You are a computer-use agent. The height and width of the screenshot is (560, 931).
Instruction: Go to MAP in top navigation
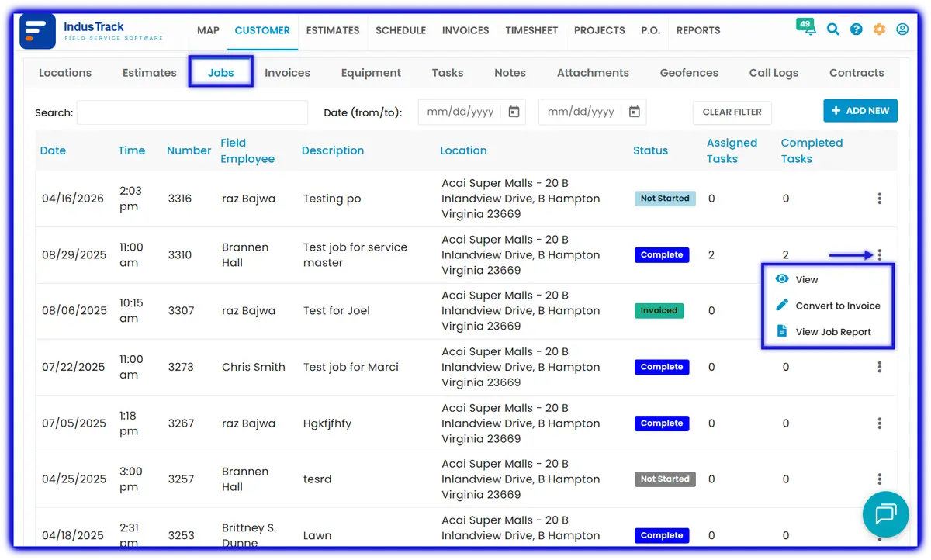(208, 30)
